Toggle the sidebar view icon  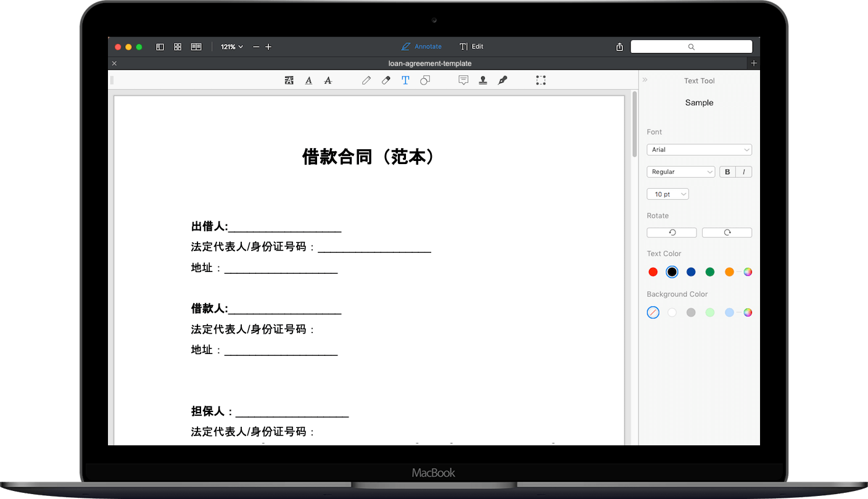click(160, 47)
